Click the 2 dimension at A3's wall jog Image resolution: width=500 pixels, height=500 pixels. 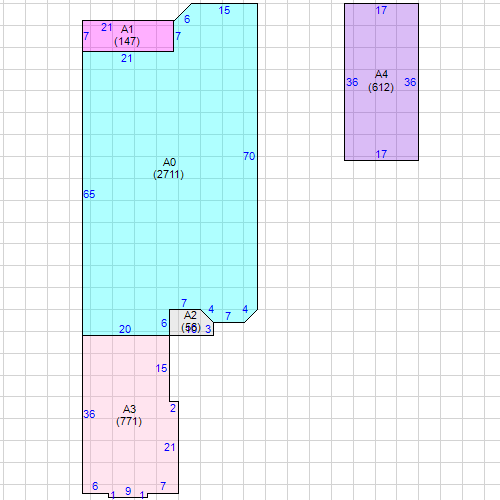pos(173,408)
